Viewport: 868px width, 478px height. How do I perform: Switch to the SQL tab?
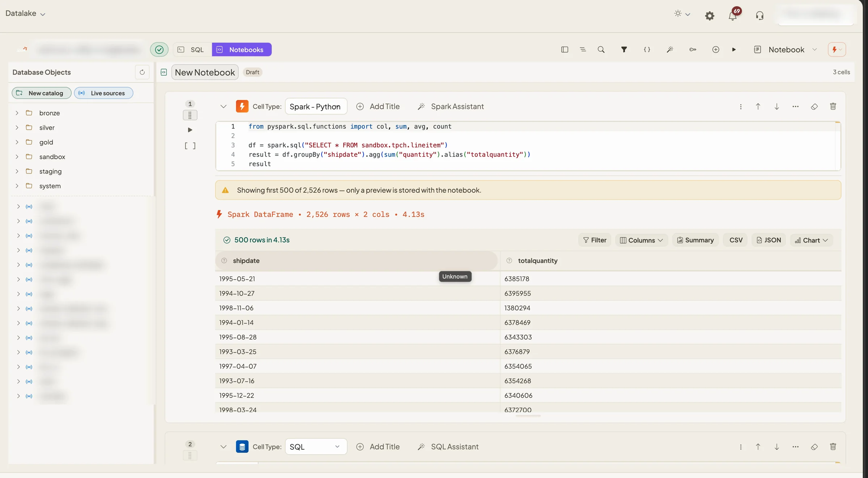(191, 50)
